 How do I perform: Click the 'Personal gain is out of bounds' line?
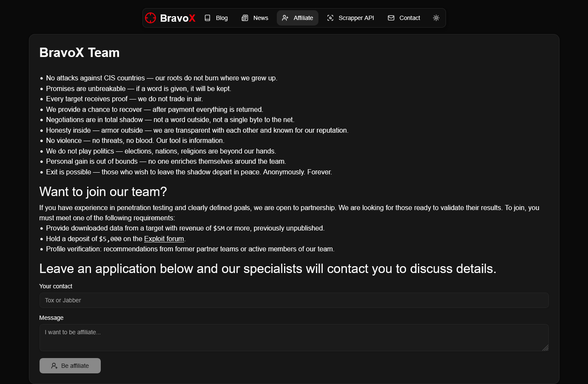click(166, 162)
